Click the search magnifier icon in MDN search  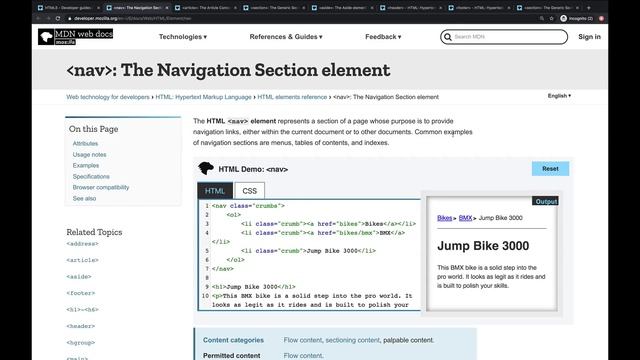coord(448,37)
